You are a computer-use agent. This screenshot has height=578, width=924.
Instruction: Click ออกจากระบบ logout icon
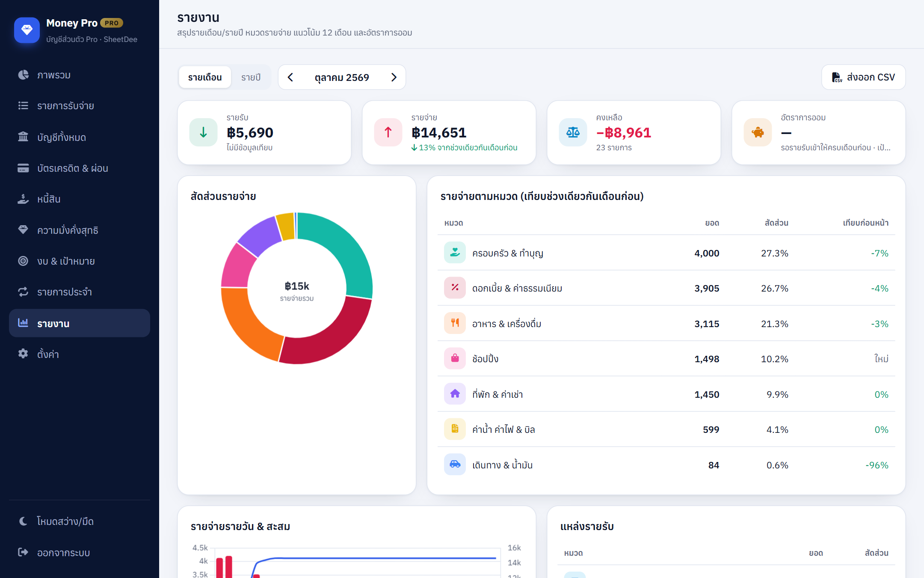point(23,552)
